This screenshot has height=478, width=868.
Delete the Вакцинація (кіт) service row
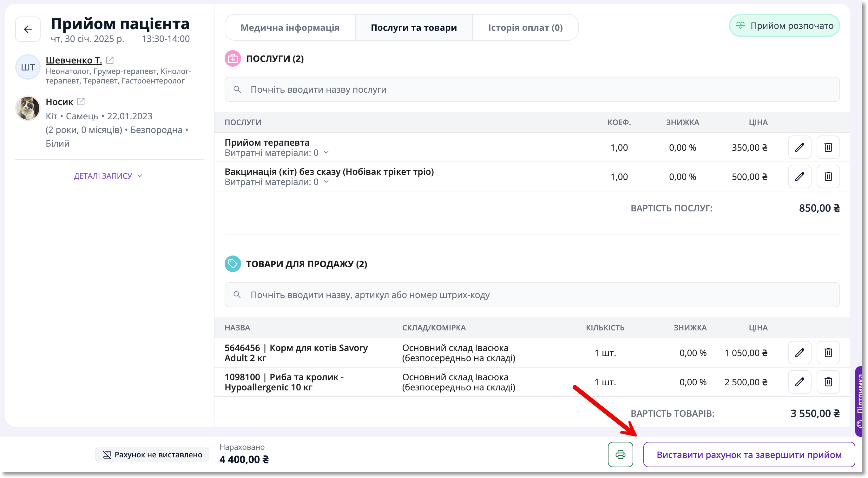pyautogui.click(x=828, y=177)
